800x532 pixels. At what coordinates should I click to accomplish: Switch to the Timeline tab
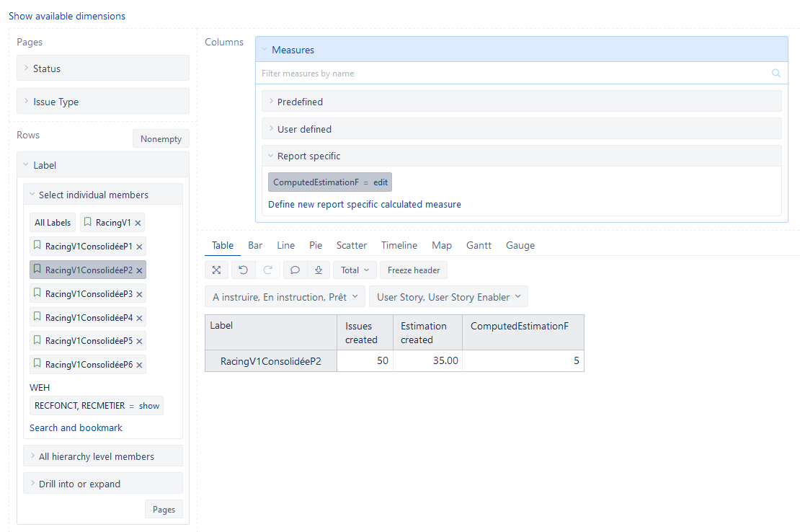click(399, 245)
